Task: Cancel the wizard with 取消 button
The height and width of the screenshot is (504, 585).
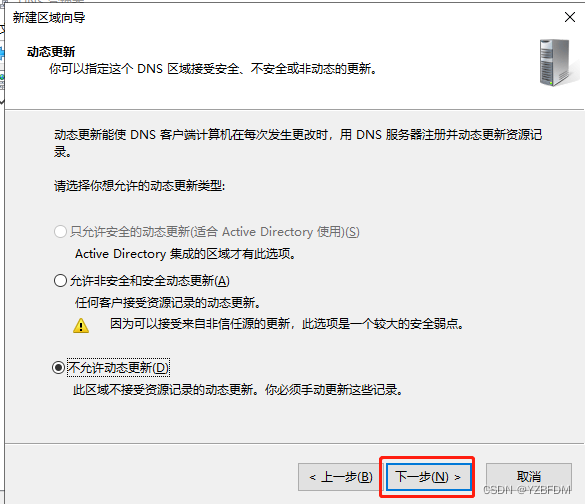Action: point(529,477)
